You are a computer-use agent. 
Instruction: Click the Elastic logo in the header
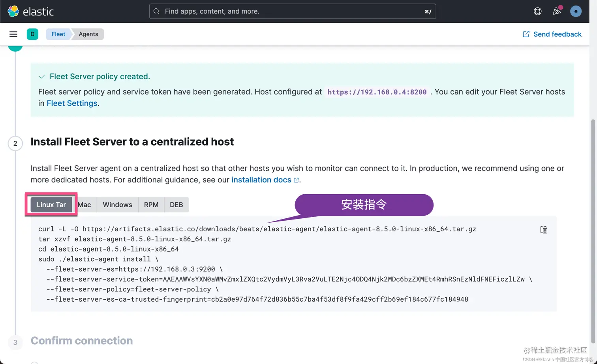click(x=30, y=11)
